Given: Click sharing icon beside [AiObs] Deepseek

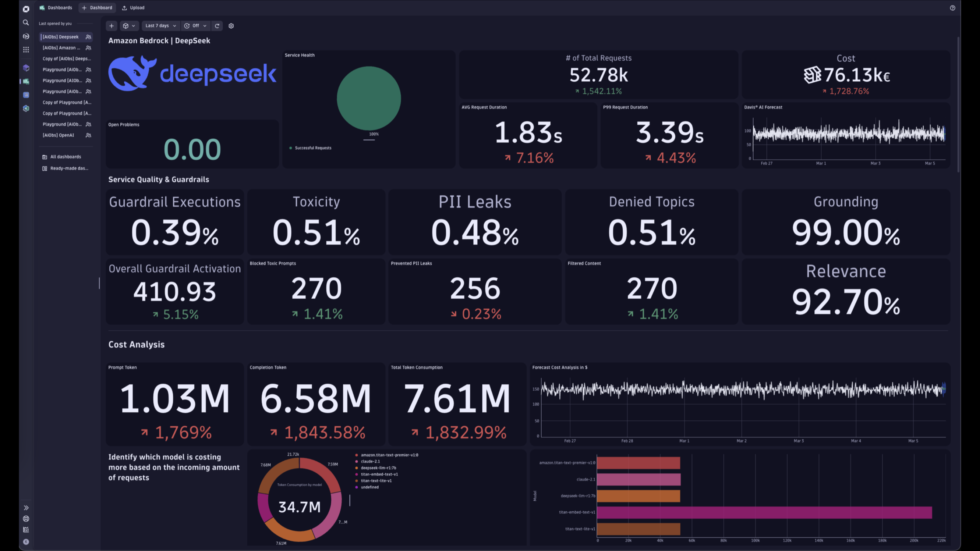Looking at the screenshot, I should [88, 37].
